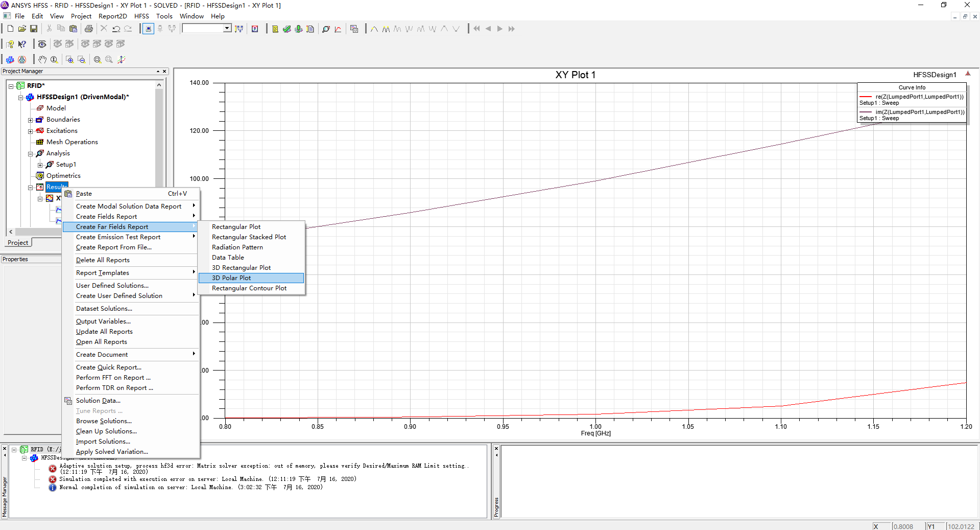Click the What's This help cursor icon

(x=22, y=44)
